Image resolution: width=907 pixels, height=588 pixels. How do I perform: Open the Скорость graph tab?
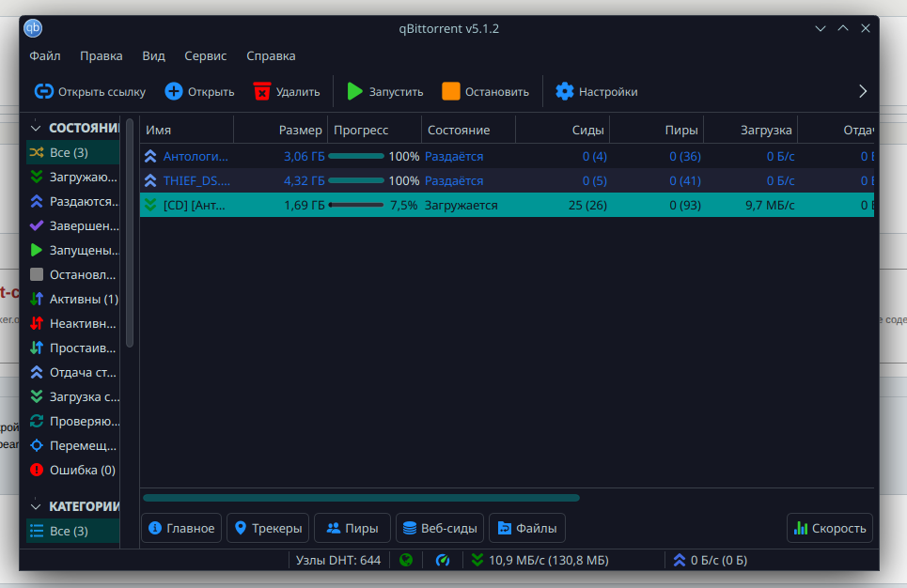coord(830,528)
